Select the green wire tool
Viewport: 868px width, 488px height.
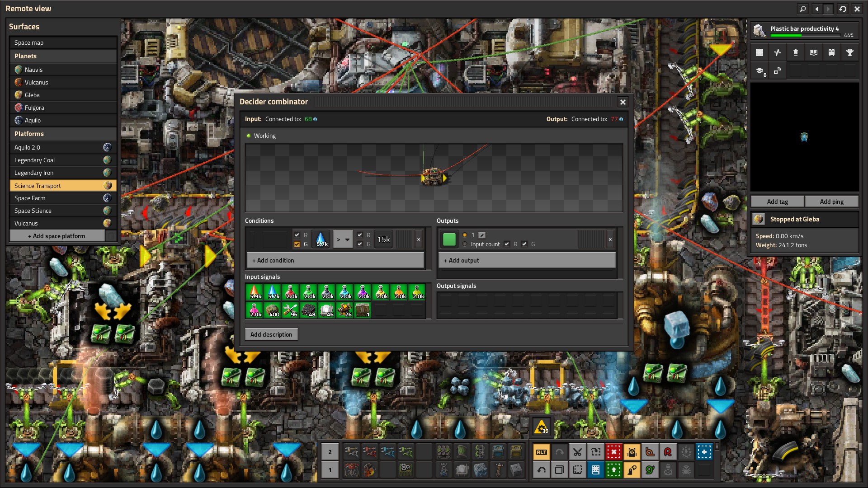[x=650, y=470]
